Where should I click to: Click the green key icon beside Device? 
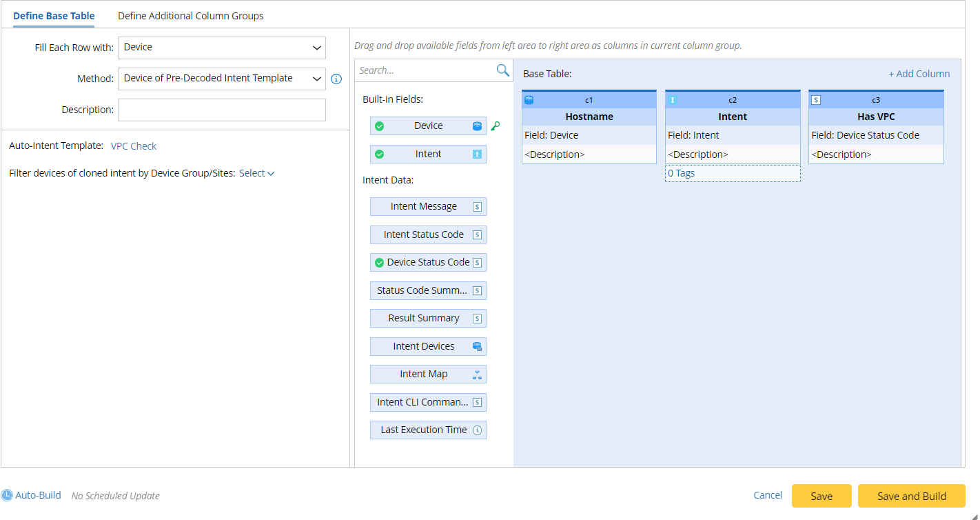tap(495, 126)
